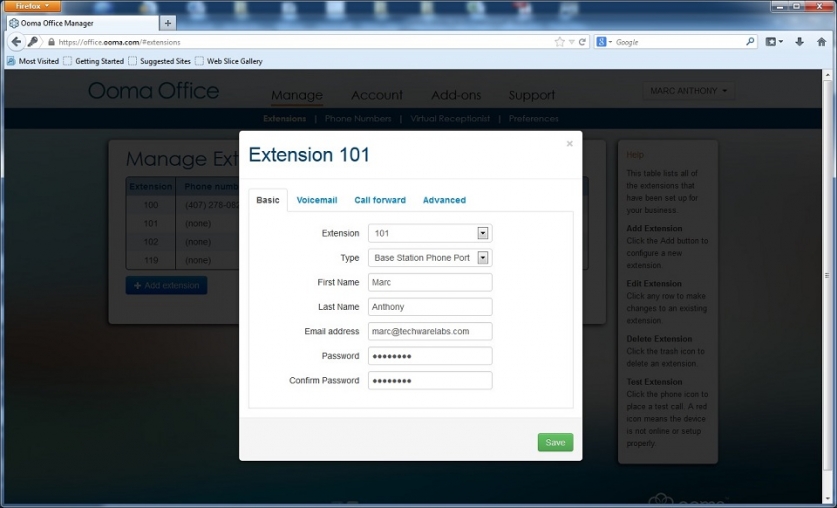Viewport: 837px width, 508px height.
Task: Click the Ooma Office Manager browser tab
Action: pos(83,23)
